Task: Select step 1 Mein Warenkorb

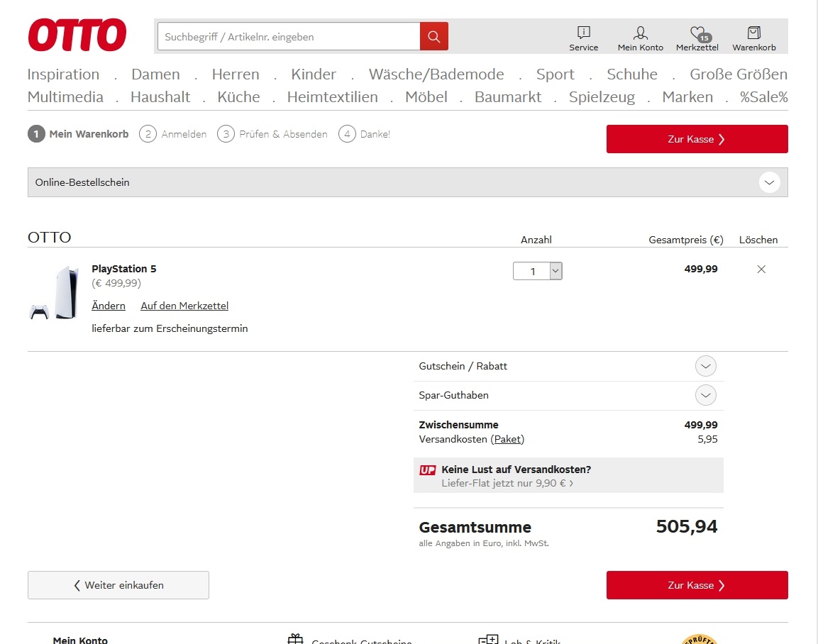Action: coord(78,134)
